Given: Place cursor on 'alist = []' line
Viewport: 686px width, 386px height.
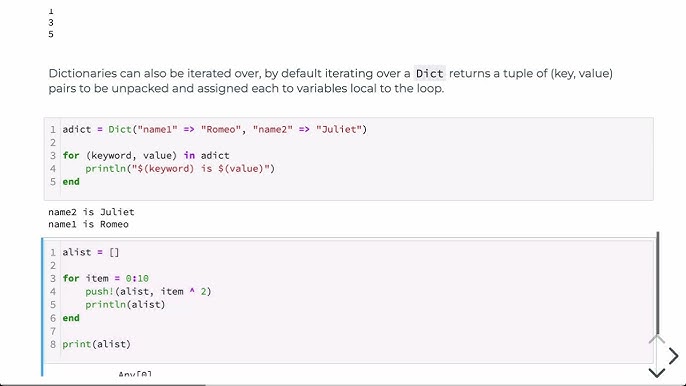Looking at the screenshot, I should (x=91, y=253).
